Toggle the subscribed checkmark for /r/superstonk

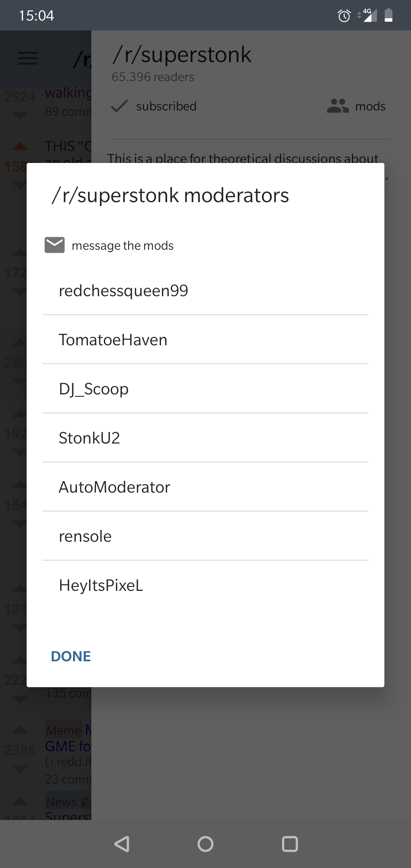tap(119, 106)
